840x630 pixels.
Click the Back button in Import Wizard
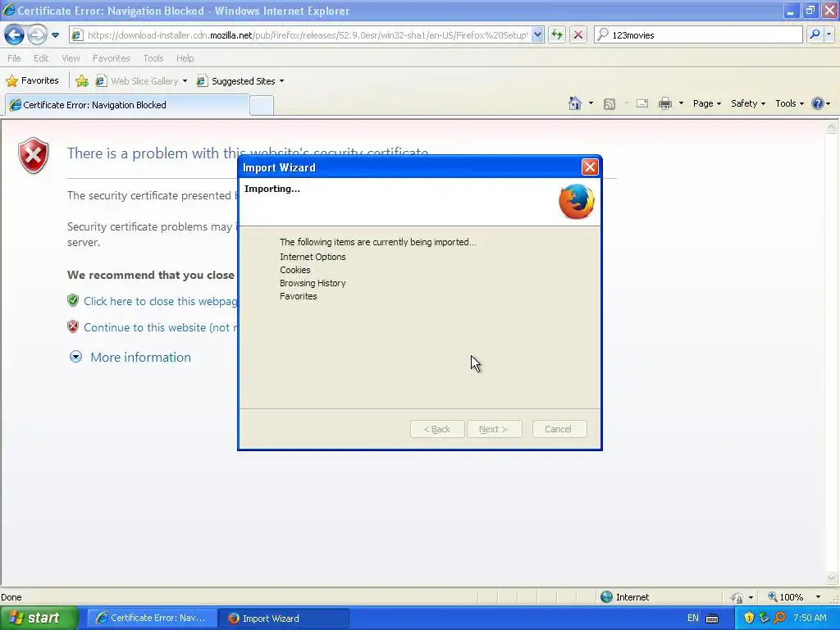click(437, 429)
